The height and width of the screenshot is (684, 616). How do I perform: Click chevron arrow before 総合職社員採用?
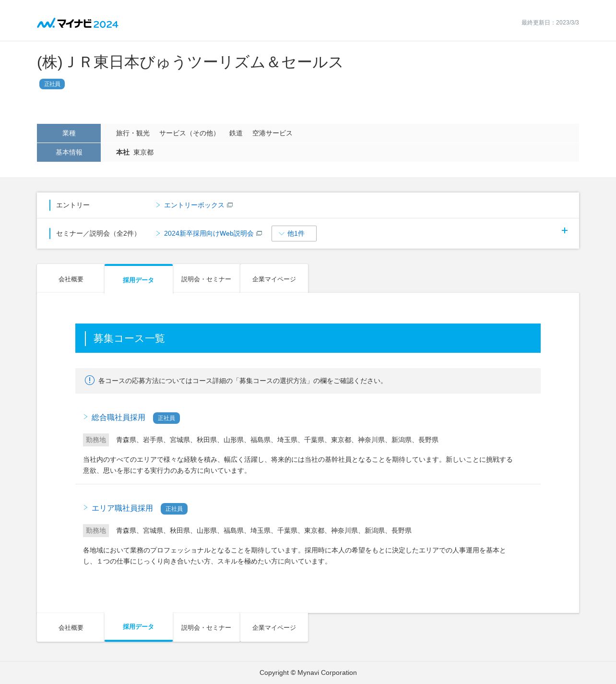click(85, 417)
